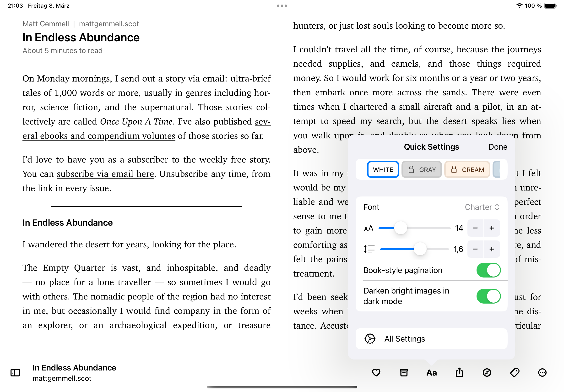Image resolution: width=564 pixels, height=392 pixels.
Task: Favorite the article with heart icon
Action: (x=376, y=373)
